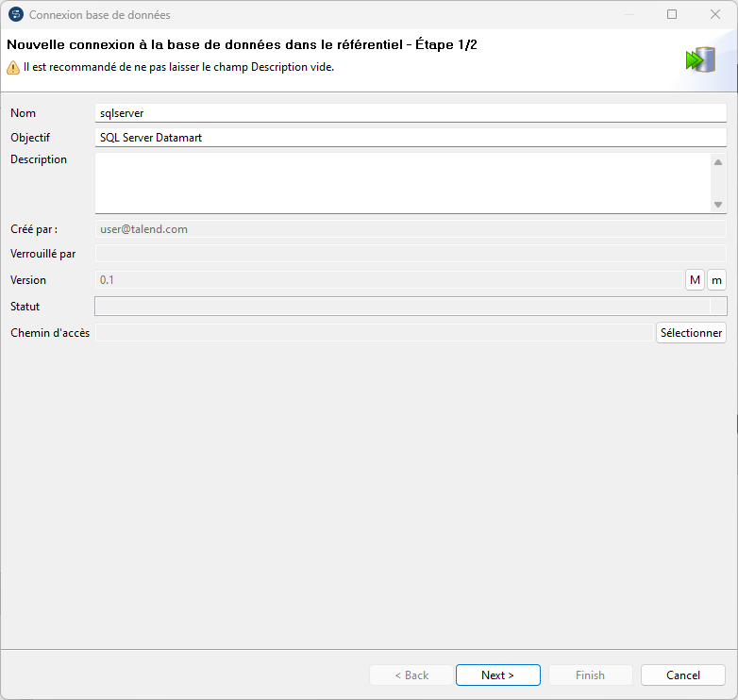
Task: Click the Cancel button
Action: click(683, 675)
